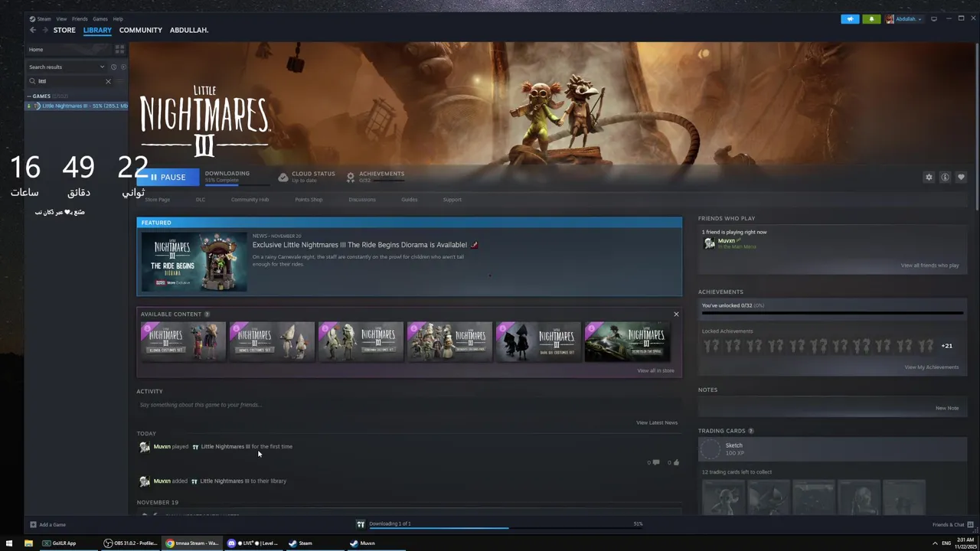The width and height of the screenshot is (980, 551).
Task: Open the Games menu
Action: pos(100,18)
